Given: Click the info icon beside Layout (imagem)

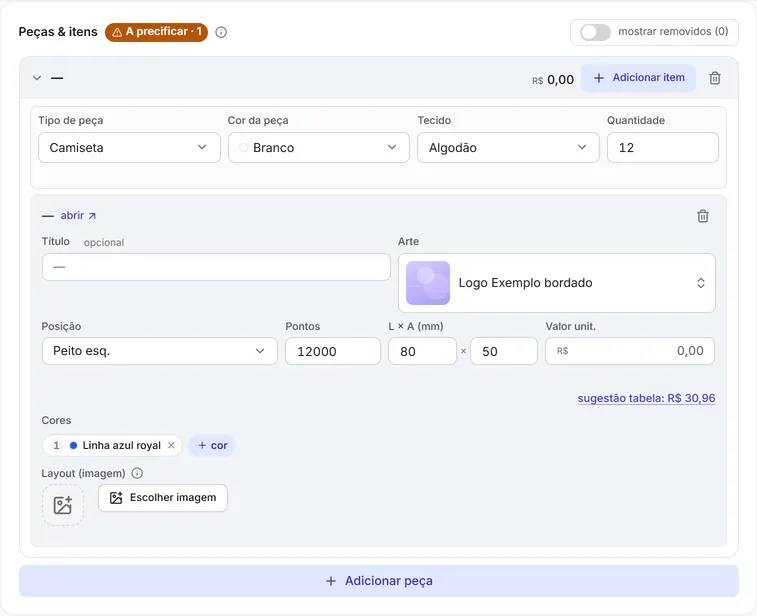Looking at the screenshot, I should click(137, 473).
